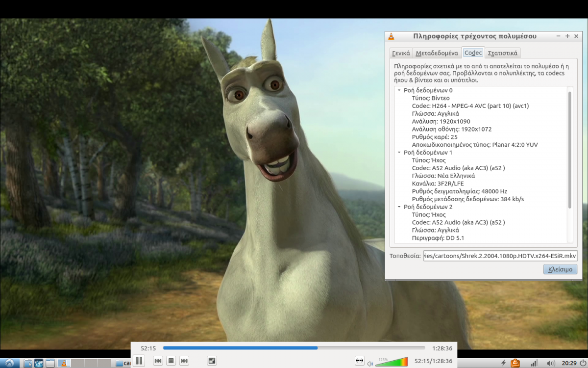Screen dimensions: 588x368
Task: Mute audio via the controller's speaker icon
Action: (x=370, y=364)
